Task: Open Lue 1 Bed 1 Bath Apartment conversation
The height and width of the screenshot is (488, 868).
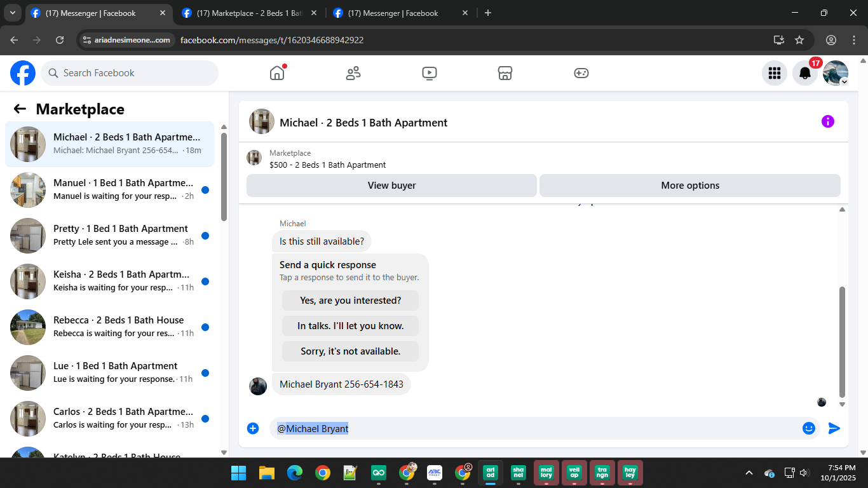Action: tap(109, 373)
